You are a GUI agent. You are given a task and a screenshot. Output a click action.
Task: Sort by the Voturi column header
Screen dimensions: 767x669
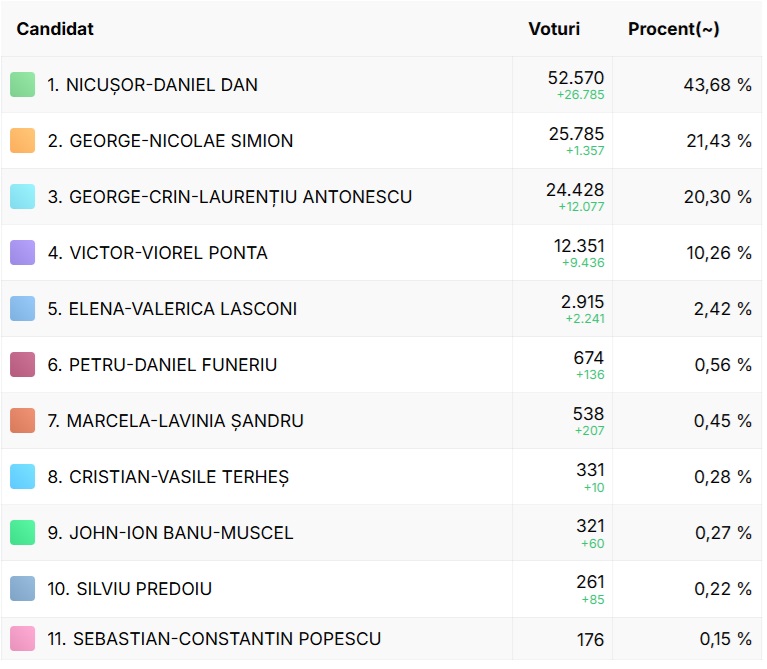click(x=553, y=29)
